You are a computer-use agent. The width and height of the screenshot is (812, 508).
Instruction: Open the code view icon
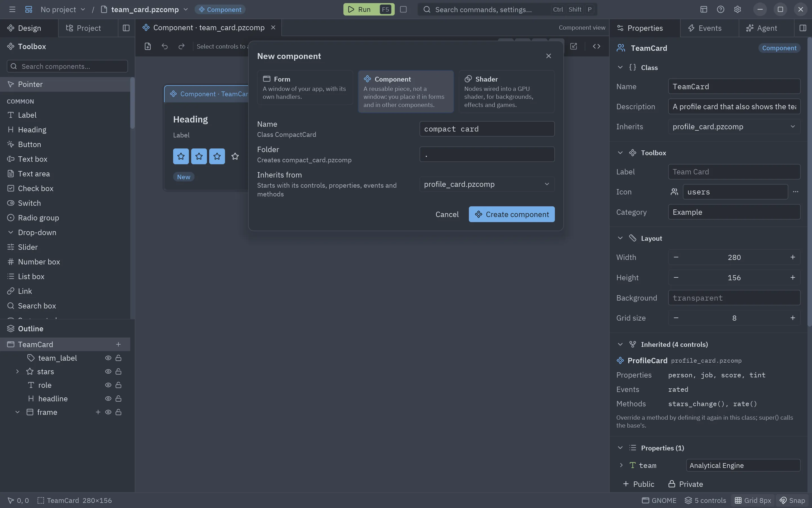(596, 46)
